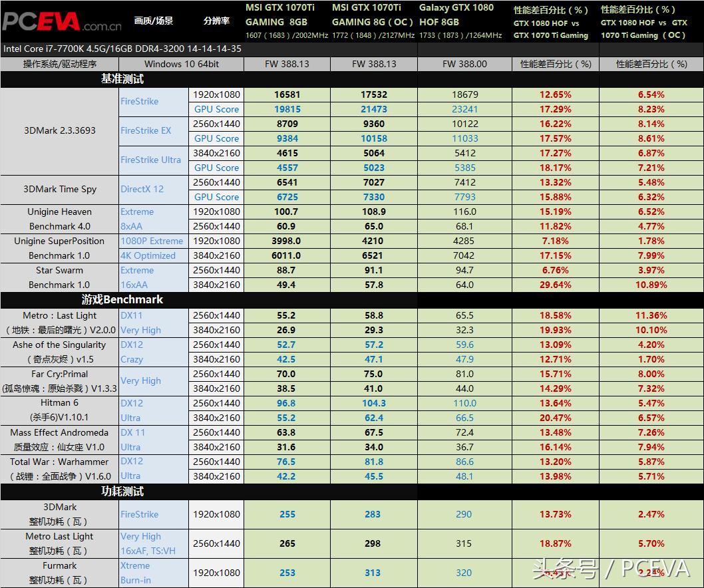Click the score 17532
704x588 pixels.
tap(373, 94)
